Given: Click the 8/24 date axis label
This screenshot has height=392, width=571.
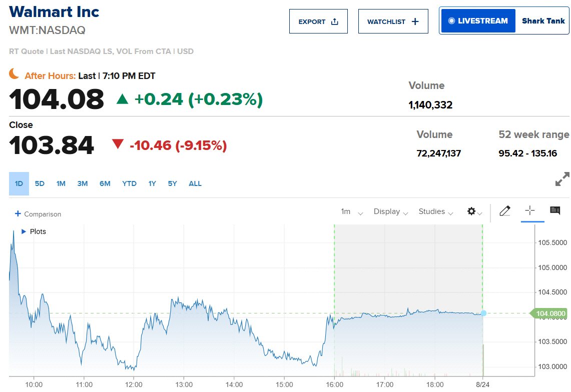Looking at the screenshot, I should click(x=482, y=384).
